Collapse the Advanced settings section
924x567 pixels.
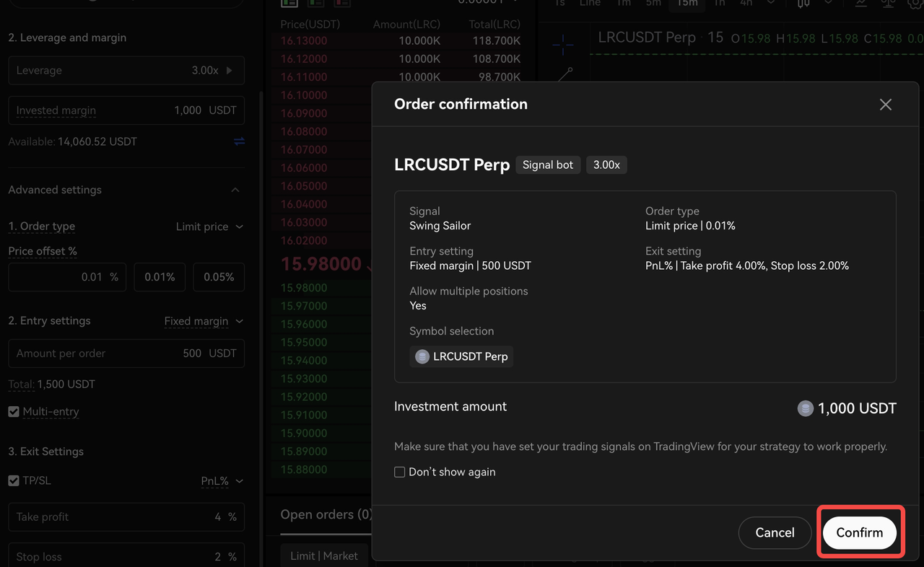coord(235,190)
